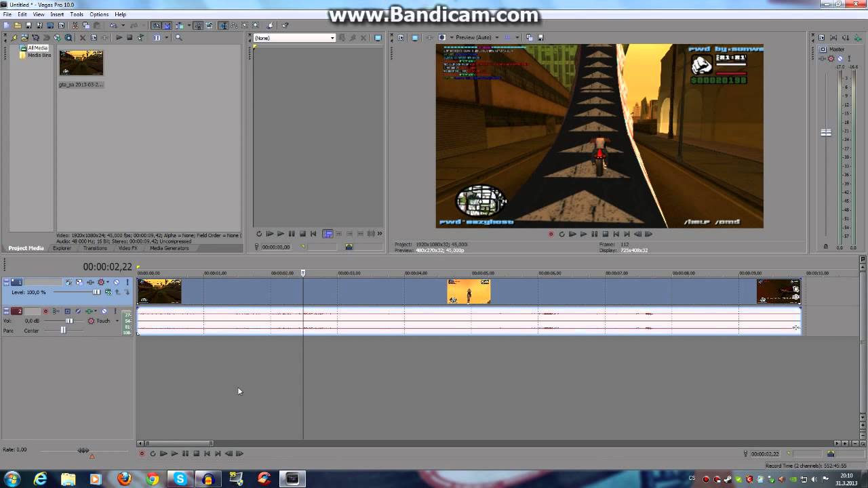Switch to the Explorer tab
This screenshot has width=868, height=488.
[x=62, y=248]
